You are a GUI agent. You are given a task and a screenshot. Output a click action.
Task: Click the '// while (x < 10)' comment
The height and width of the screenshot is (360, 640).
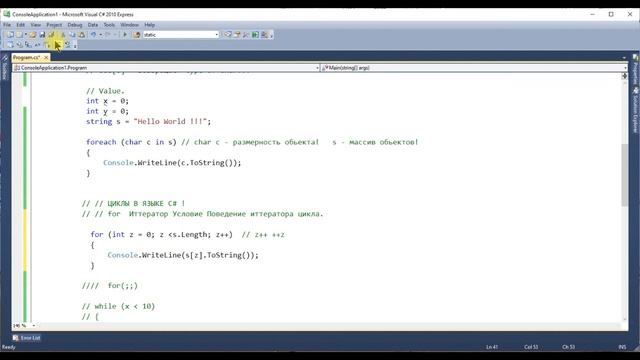pos(118,306)
